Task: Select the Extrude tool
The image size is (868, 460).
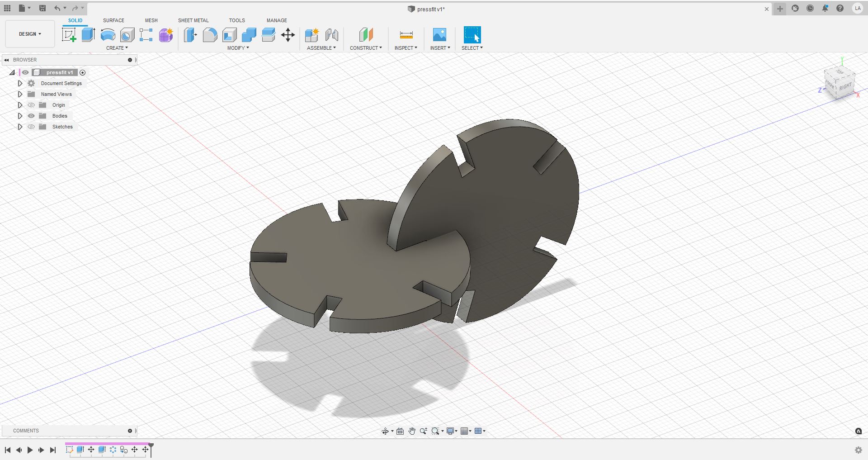Action: (x=88, y=35)
